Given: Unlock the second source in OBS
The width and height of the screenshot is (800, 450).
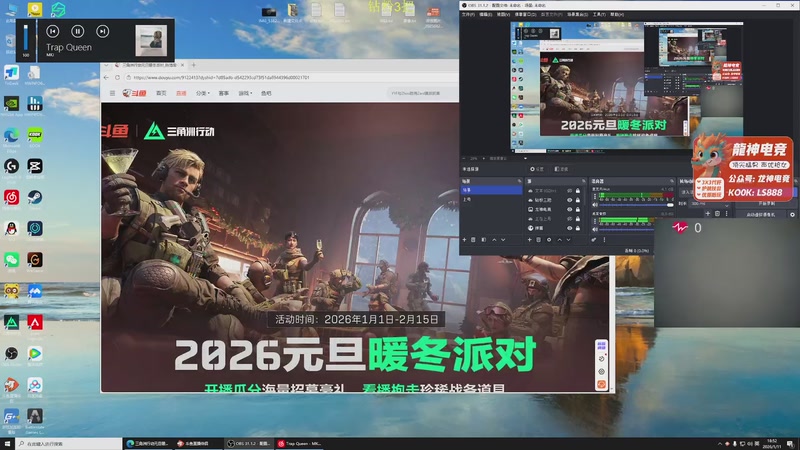Looking at the screenshot, I should click(x=578, y=200).
